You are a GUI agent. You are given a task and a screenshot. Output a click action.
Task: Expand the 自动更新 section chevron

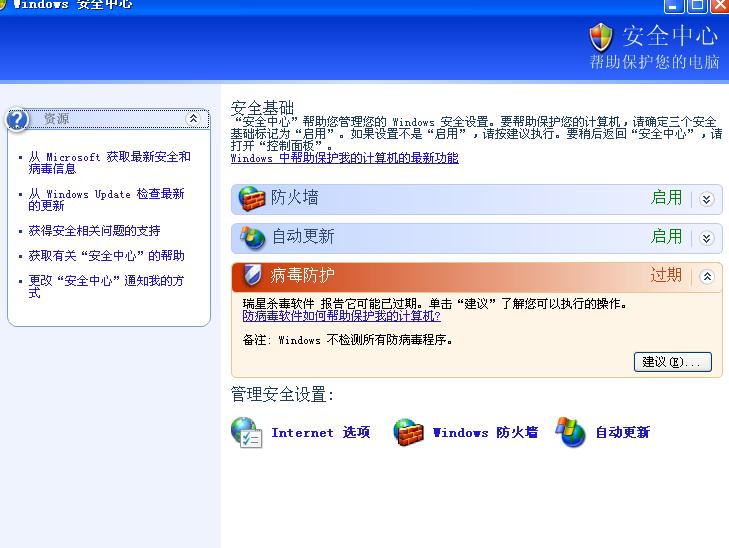pyautogui.click(x=707, y=238)
